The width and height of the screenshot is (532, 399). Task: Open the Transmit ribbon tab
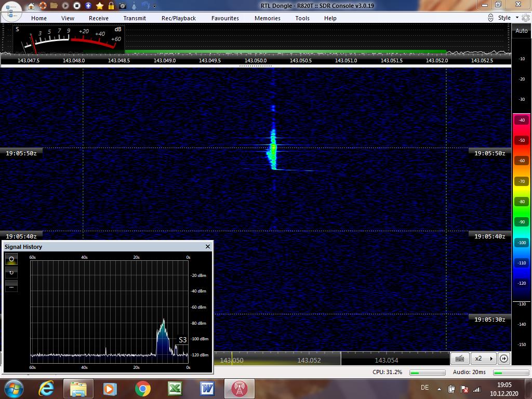point(135,18)
